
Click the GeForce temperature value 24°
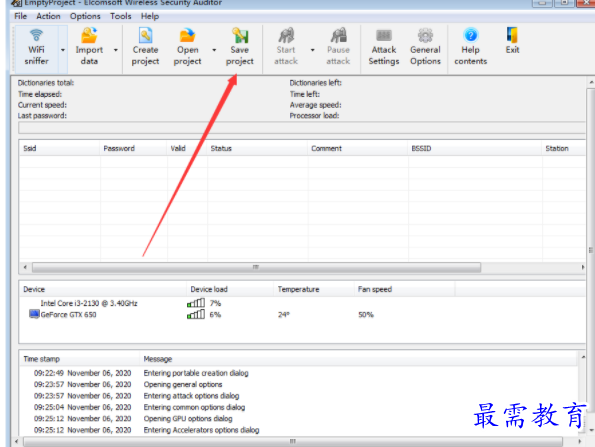coord(283,315)
